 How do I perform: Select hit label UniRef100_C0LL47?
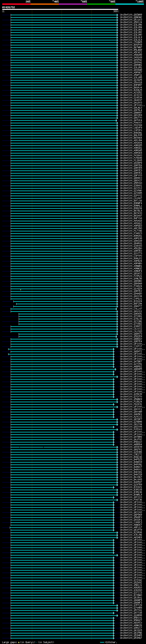point(131,308)
